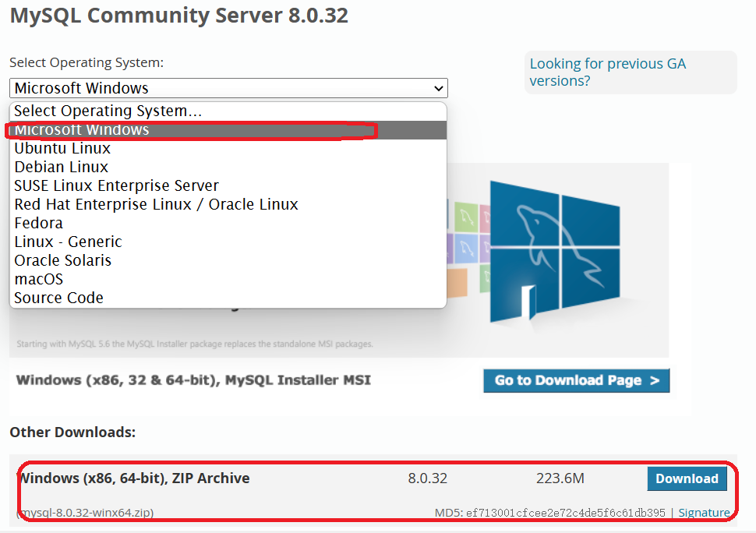The height and width of the screenshot is (533, 756).
Task: Select Source Code option
Action: (x=228, y=298)
